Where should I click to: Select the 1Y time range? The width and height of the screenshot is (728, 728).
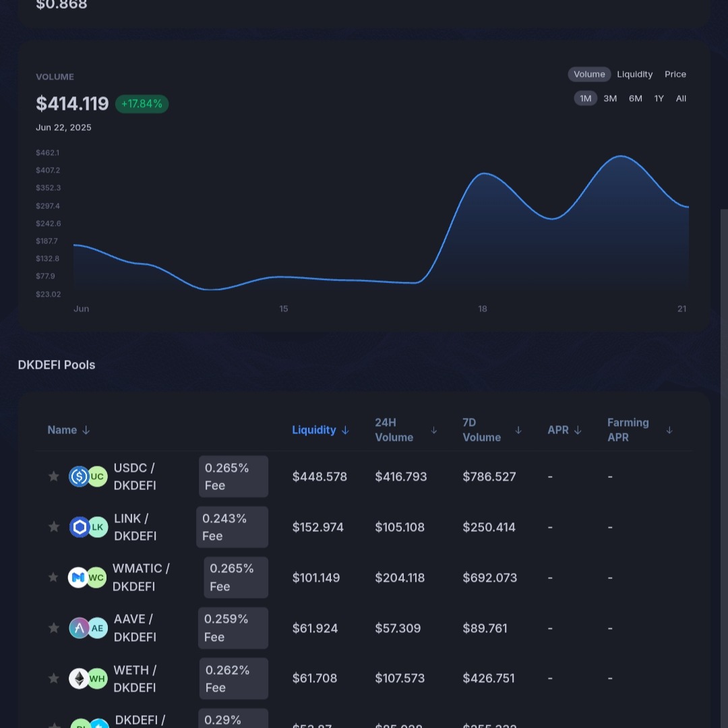point(659,98)
